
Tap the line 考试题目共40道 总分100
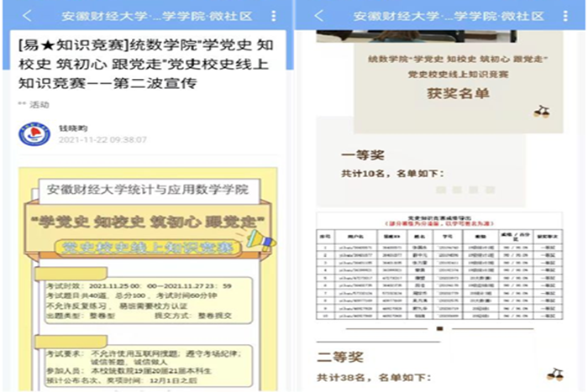(x=132, y=295)
